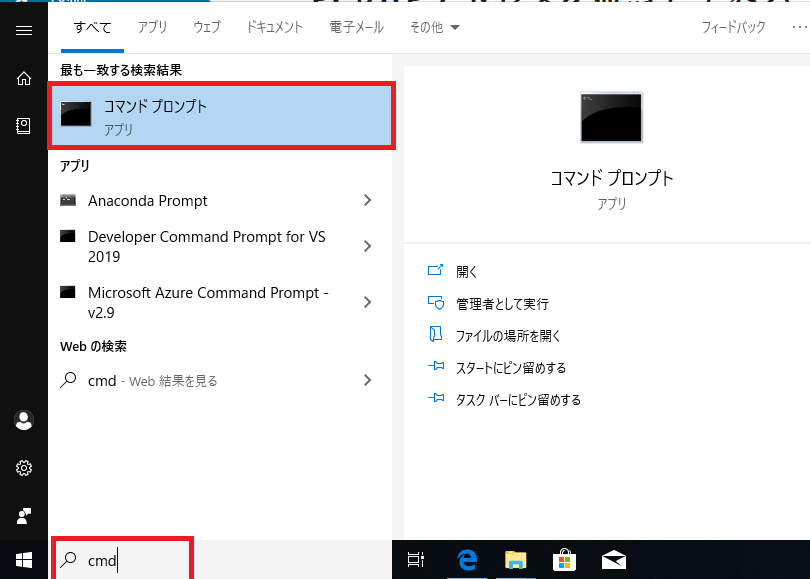
Task: Switch to the 電子メール tab
Action: (356, 27)
